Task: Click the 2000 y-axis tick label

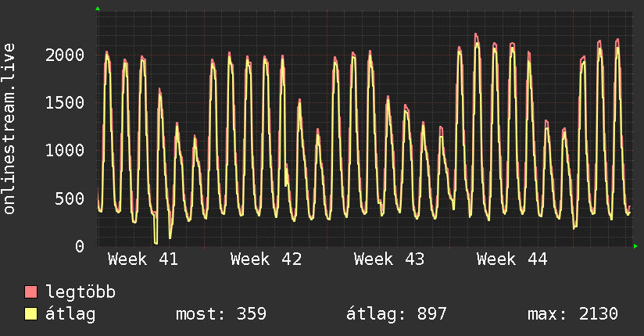Action: (65, 55)
